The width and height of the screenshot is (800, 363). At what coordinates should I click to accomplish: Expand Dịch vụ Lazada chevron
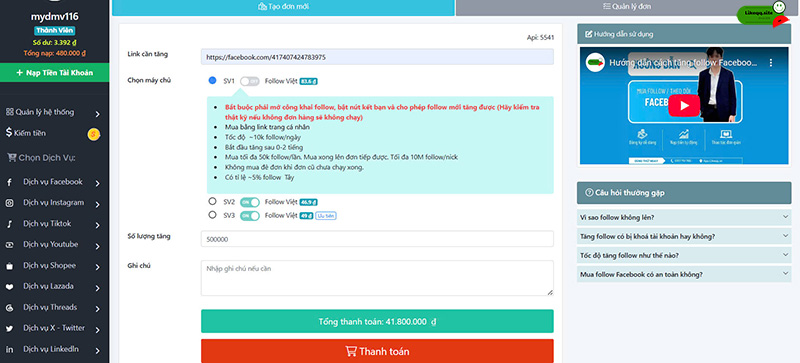97,288
